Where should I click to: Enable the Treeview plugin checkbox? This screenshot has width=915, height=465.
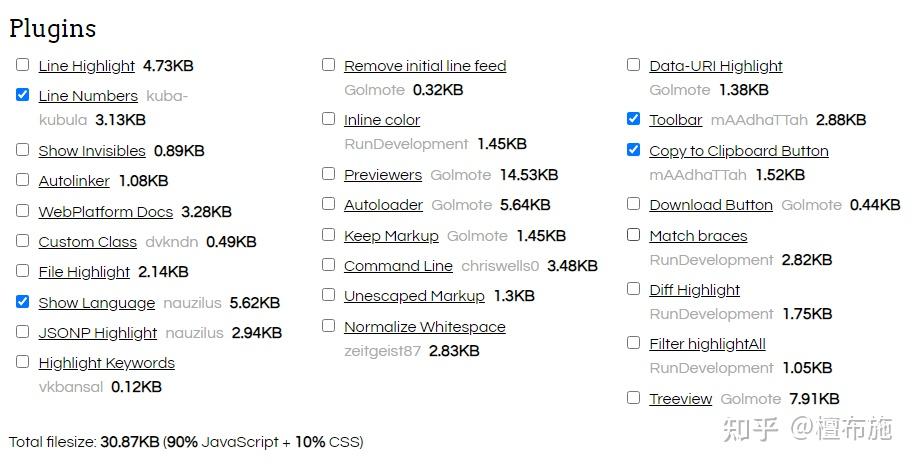[633, 398]
